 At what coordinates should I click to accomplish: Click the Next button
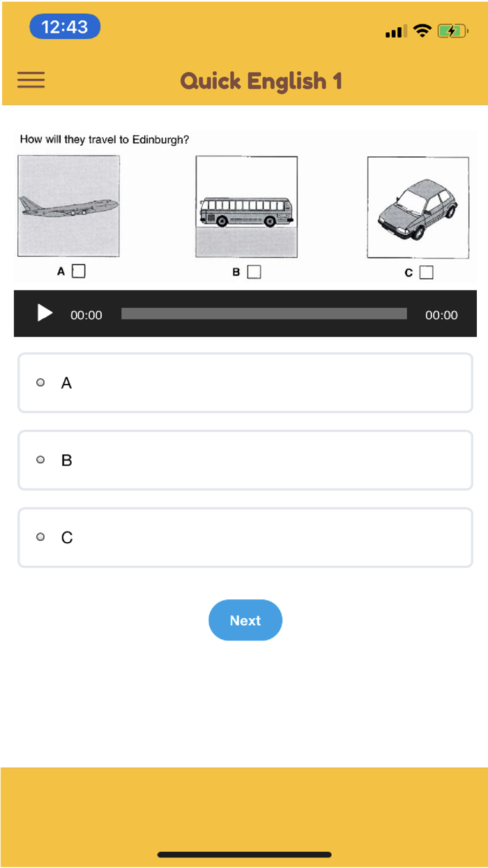pos(245,620)
